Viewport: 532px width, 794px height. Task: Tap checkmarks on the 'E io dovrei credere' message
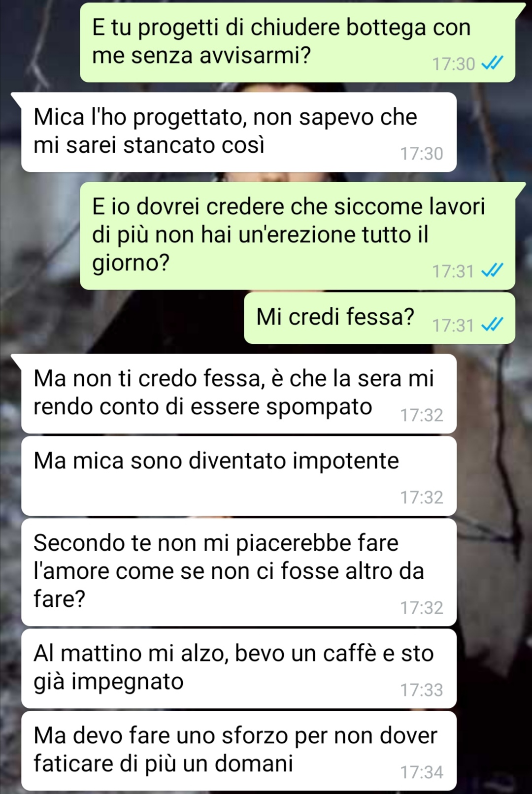pyautogui.click(x=492, y=270)
